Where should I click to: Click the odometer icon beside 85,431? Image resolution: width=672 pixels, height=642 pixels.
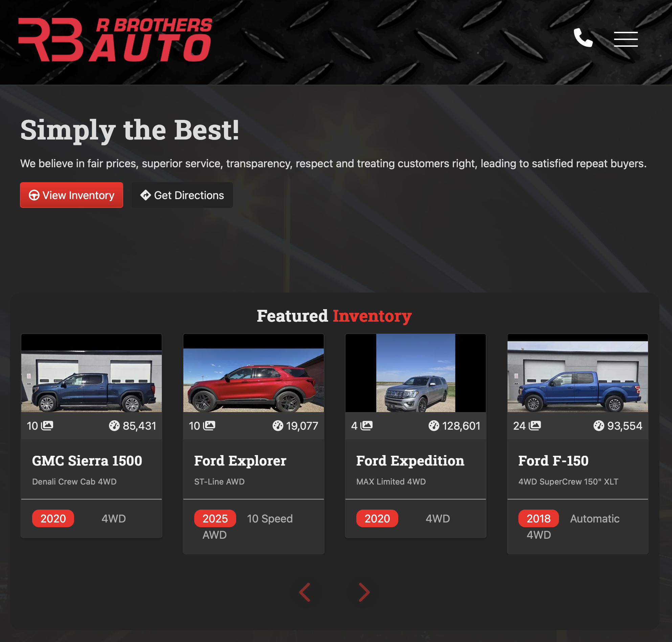[x=114, y=426]
